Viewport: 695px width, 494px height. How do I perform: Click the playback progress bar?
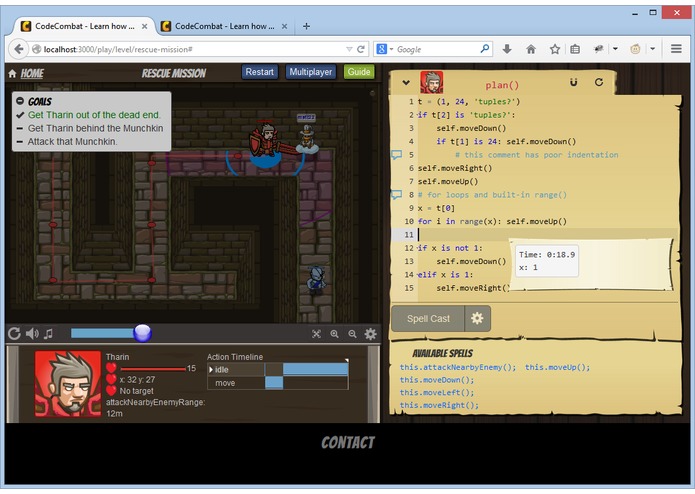point(106,333)
